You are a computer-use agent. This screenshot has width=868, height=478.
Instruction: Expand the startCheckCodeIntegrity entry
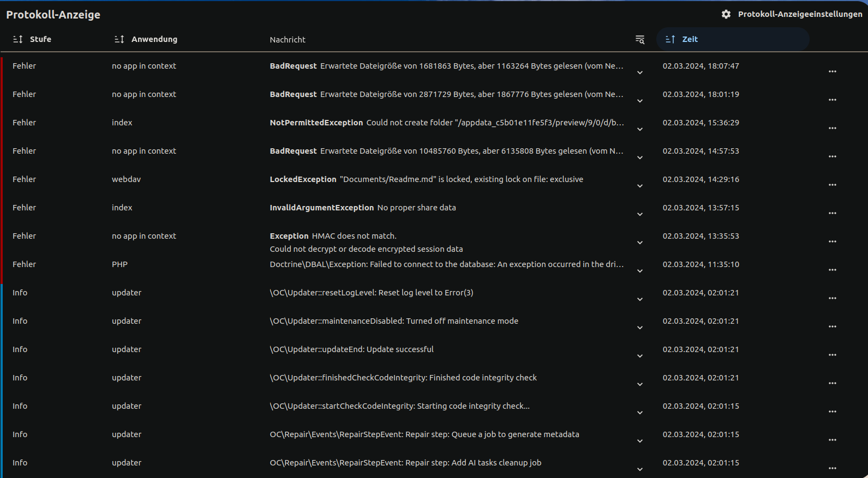[x=640, y=413]
